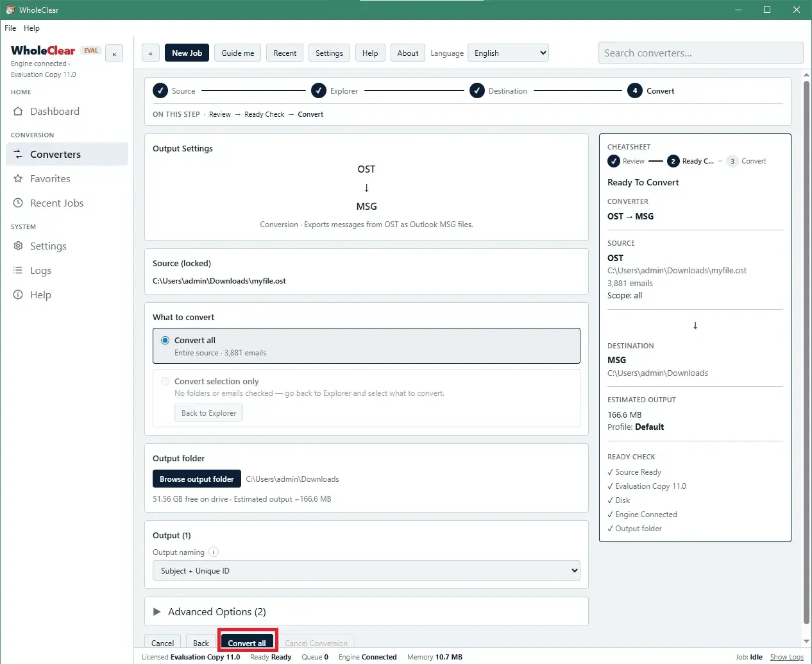Click the Search converters input field
Screen dimensions: 812x664
(x=700, y=53)
